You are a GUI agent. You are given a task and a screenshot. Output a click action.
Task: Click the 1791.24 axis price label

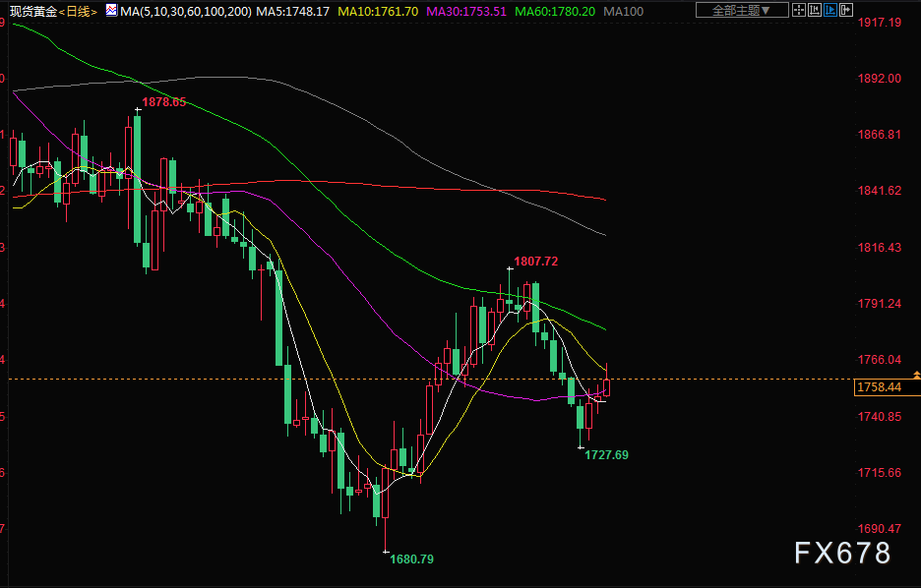pyautogui.click(x=880, y=304)
